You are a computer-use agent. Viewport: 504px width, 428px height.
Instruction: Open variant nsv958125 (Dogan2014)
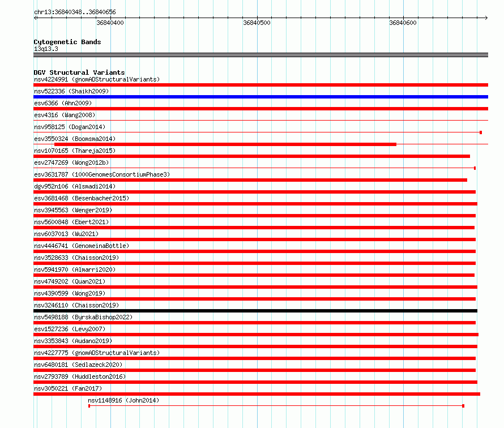click(x=70, y=127)
